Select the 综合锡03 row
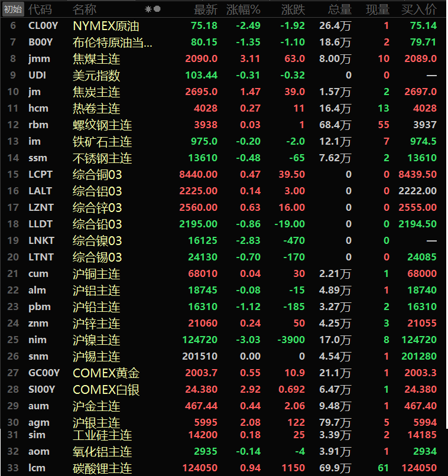The image size is (448, 476). click(224, 257)
